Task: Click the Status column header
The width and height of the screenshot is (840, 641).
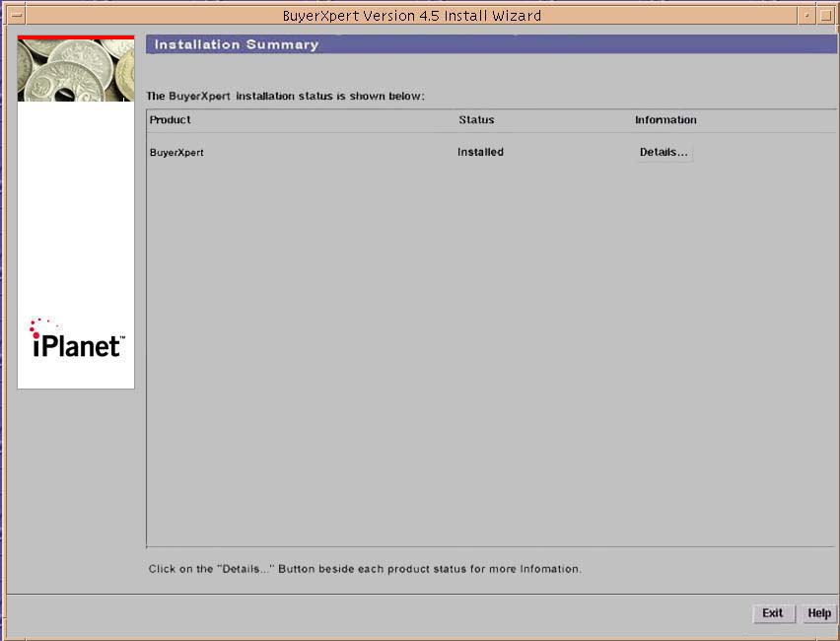Action: click(x=476, y=120)
